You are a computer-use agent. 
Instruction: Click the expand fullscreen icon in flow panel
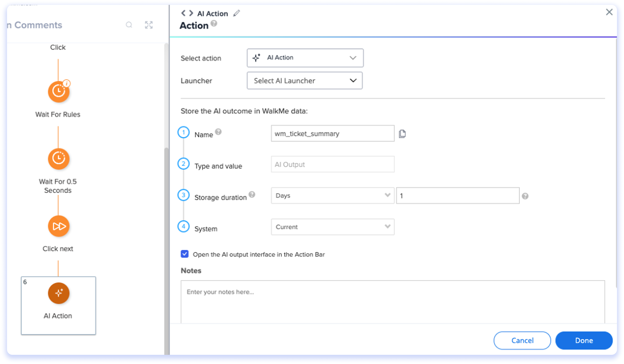(149, 25)
